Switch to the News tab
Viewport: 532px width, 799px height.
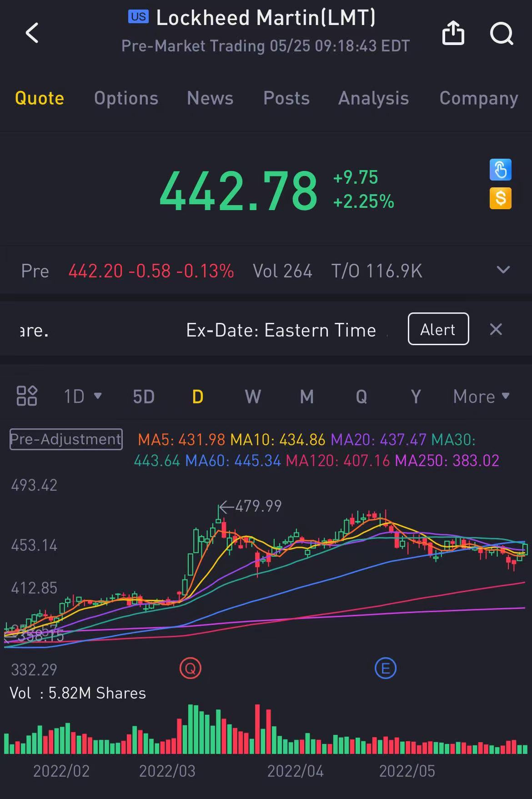click(210, 98)
